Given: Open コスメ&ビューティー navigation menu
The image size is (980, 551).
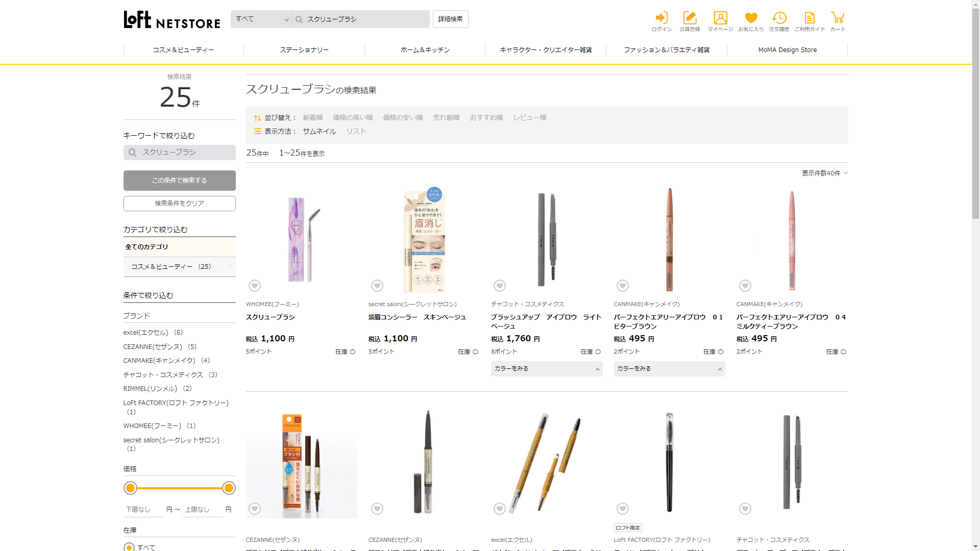Looking at the screenshot, I should (183, 50).
